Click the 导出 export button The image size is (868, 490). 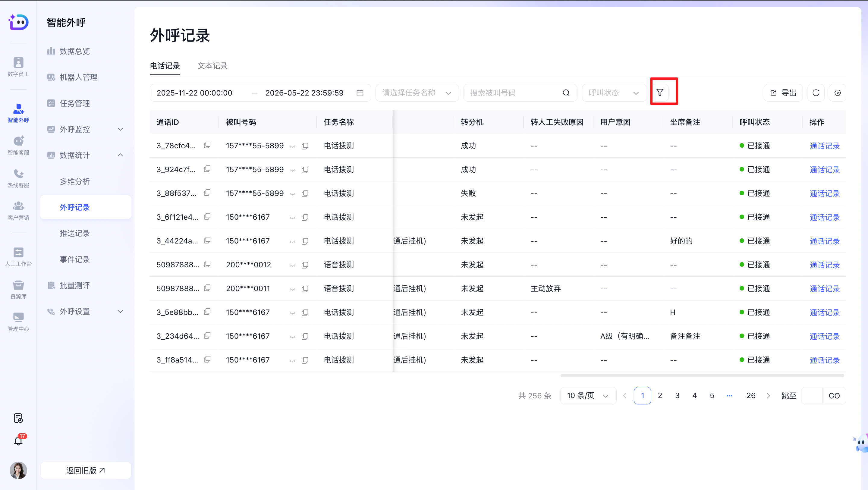pos(783,93)
